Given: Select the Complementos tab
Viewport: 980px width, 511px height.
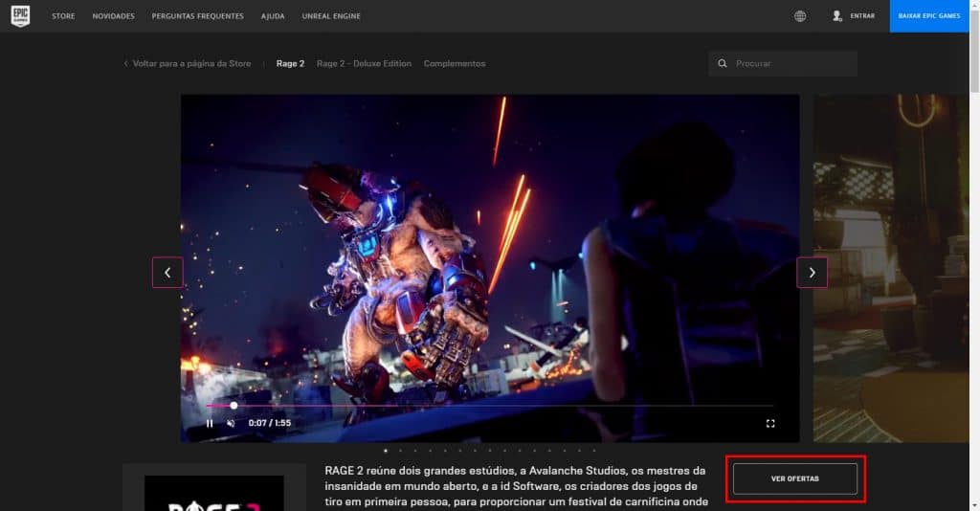Looking at the screenshot, I should click(x=455, y=64).
